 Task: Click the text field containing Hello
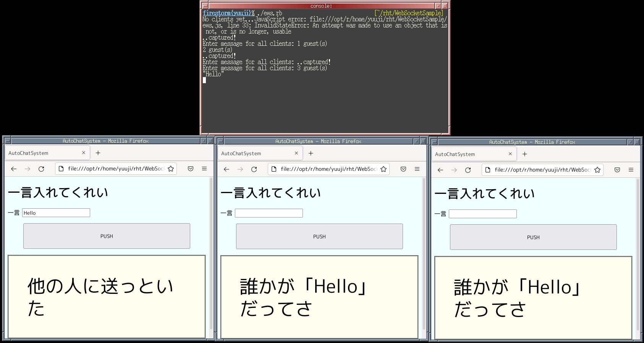(x=56, y=213)
